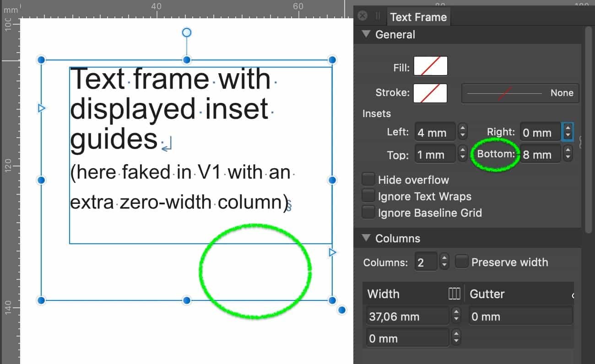Check the Preserve width option
Image resolution: width=595 pixels, height=364 pixels.
pos(462,262)
